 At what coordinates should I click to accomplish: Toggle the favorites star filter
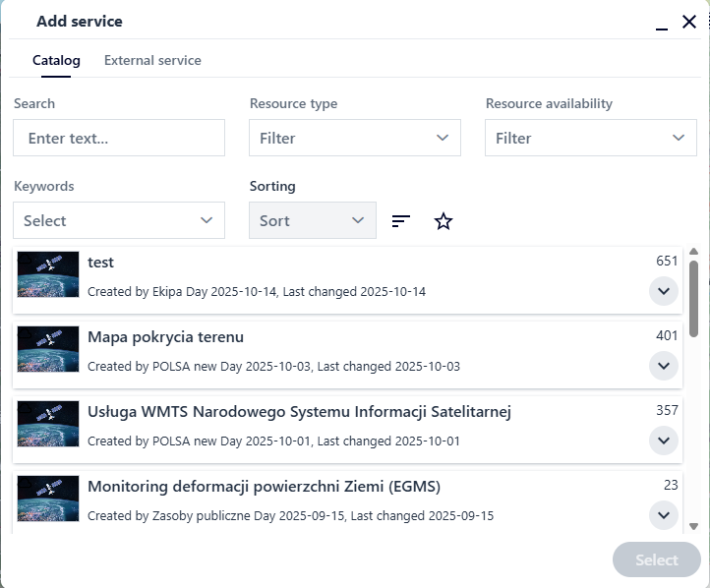pos(444,221)
